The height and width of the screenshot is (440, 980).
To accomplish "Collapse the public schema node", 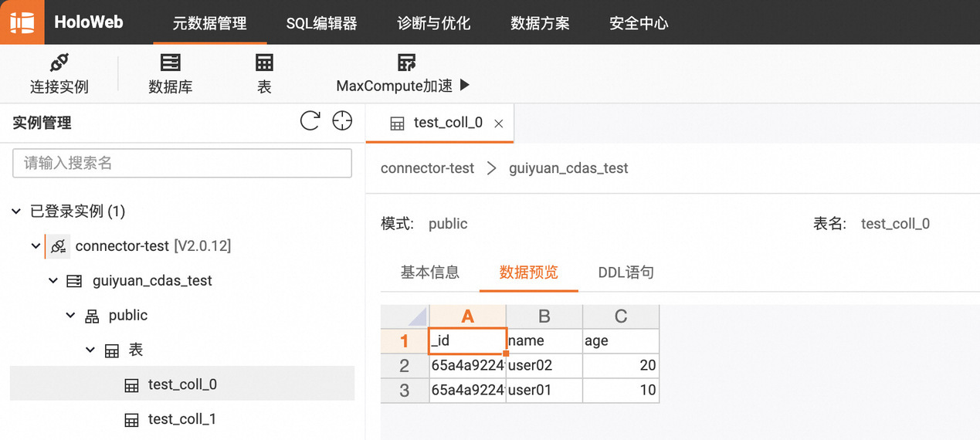I will coord(70,316).
